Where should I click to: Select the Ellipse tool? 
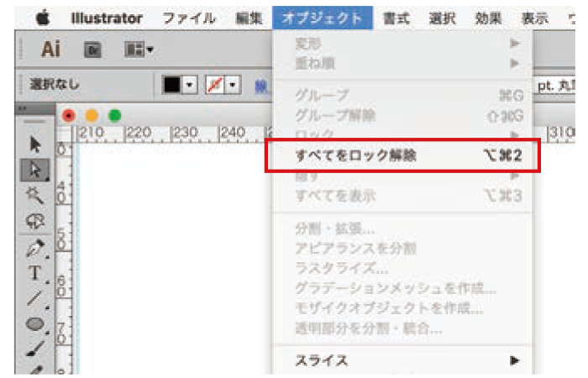(x=35, y=323)
